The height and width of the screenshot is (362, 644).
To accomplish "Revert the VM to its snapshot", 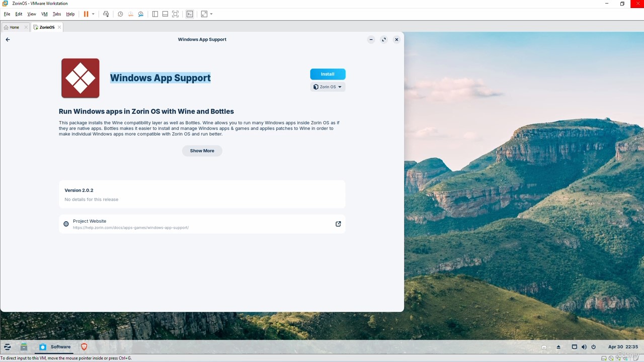I will click(130, 14).
